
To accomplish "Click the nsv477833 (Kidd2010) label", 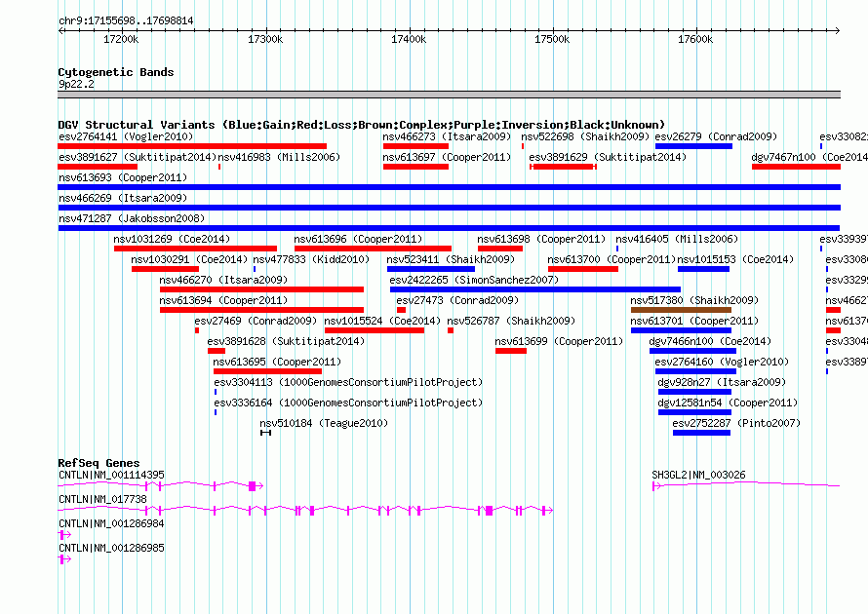I will click(x=311, y=259).
